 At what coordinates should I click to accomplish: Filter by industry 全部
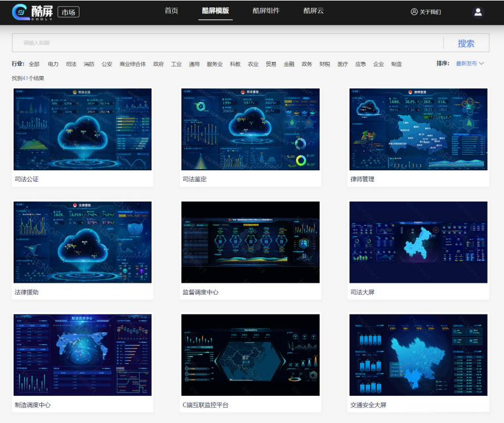34,64
